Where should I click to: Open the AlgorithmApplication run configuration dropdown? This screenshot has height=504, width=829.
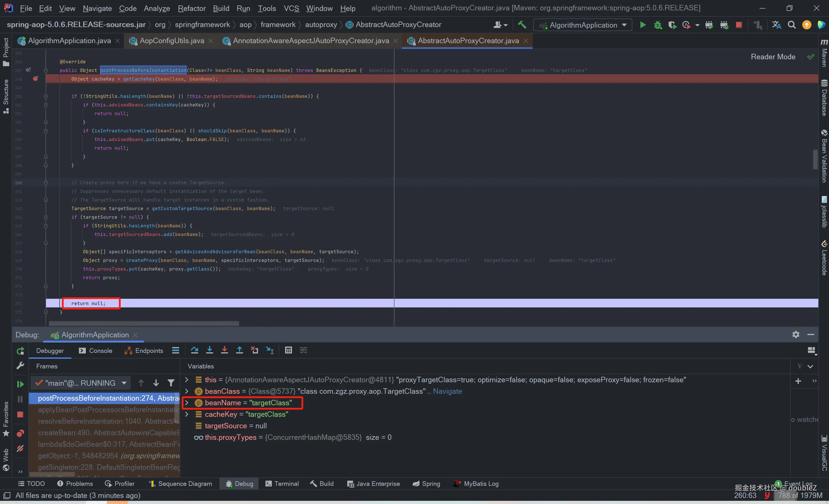583,25
